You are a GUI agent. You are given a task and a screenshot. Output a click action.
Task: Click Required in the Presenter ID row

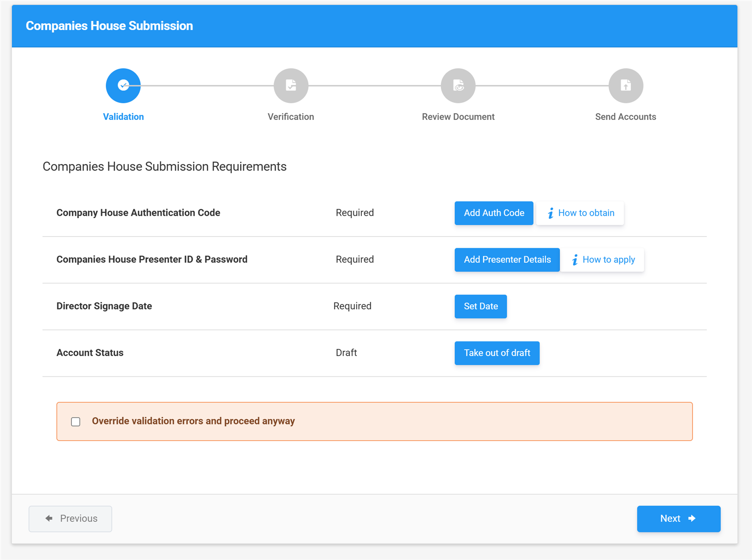[355, 259]
